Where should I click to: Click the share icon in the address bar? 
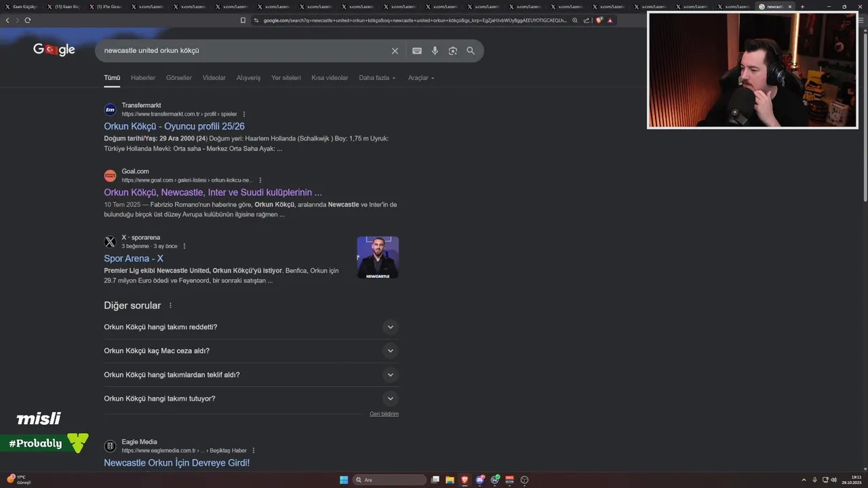pyautogui.click(x=587, y=20)
